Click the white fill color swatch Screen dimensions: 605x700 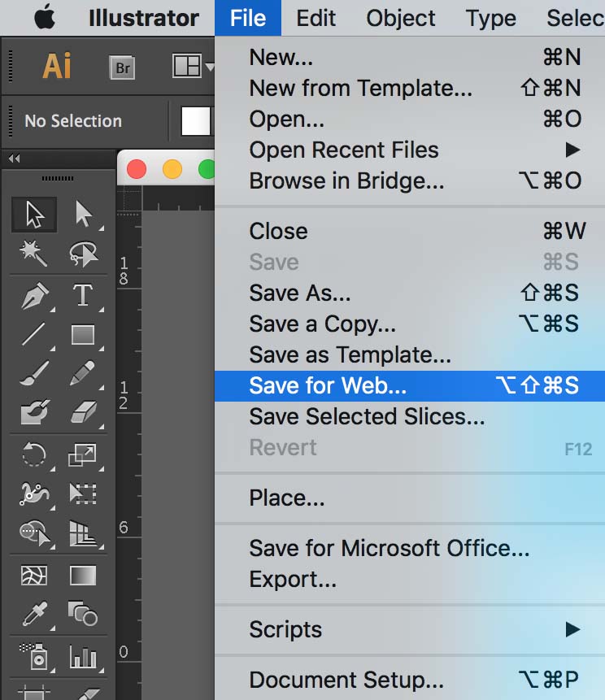[195, 121]
